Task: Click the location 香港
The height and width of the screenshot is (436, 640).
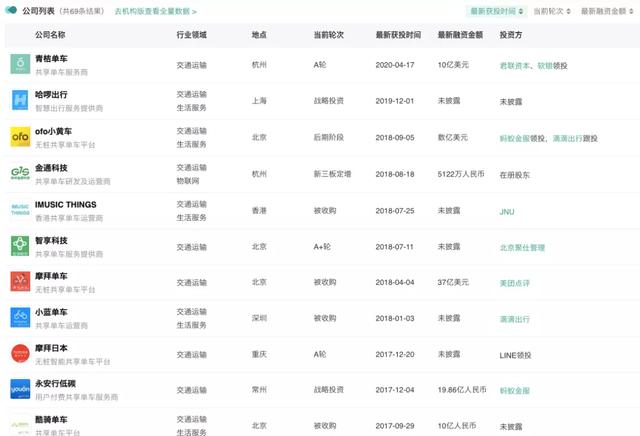Action: coord(259,210)
